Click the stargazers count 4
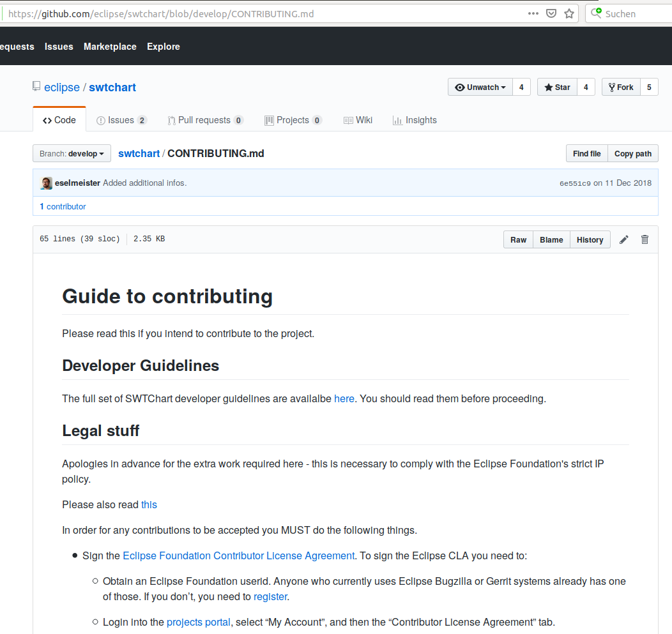Screen dimensions: 672x634 coord(586,87)
